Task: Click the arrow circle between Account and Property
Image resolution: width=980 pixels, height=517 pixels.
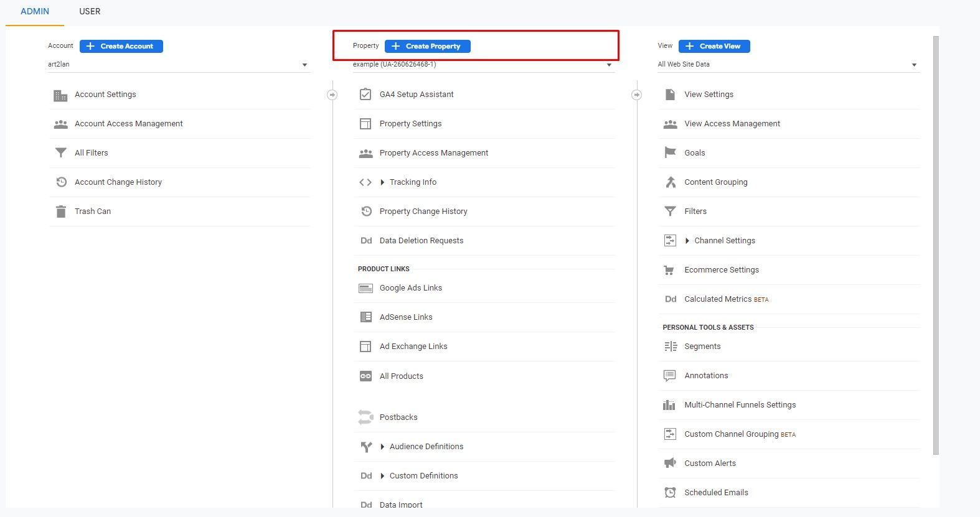Action: pos(332,95)
